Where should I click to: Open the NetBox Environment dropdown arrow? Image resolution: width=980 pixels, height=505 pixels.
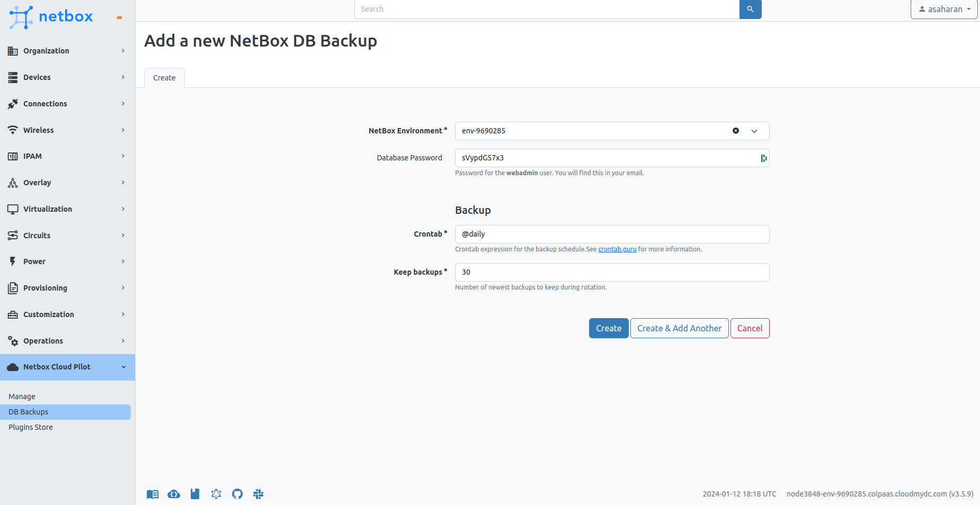click(754, 131)
